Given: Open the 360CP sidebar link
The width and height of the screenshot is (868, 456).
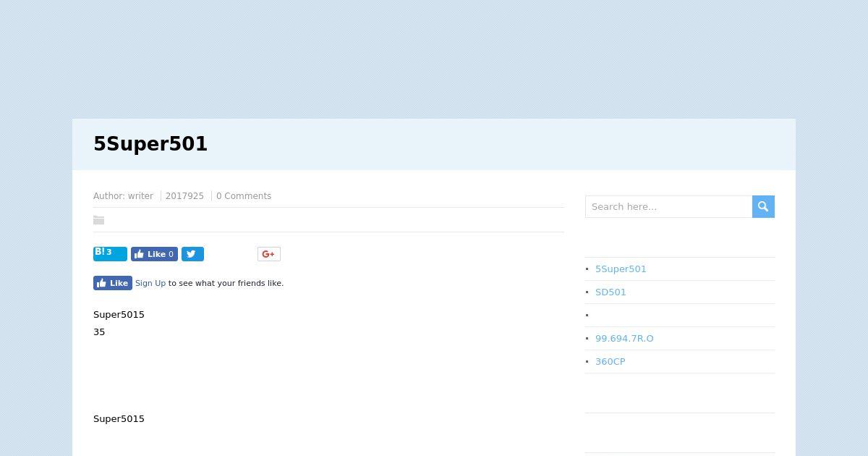Looking at the screenshot, I should [610, 361].
